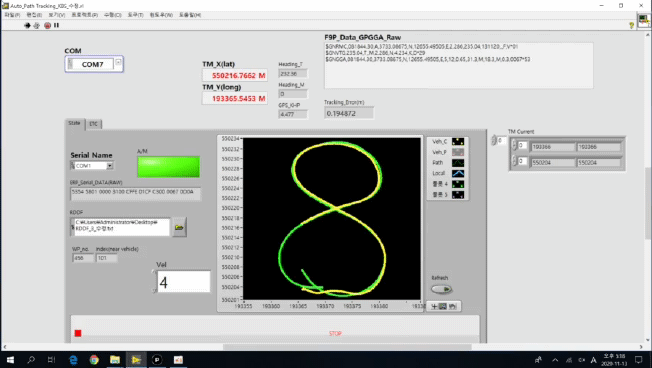Click the Veh_C plot legend sample

458,142
